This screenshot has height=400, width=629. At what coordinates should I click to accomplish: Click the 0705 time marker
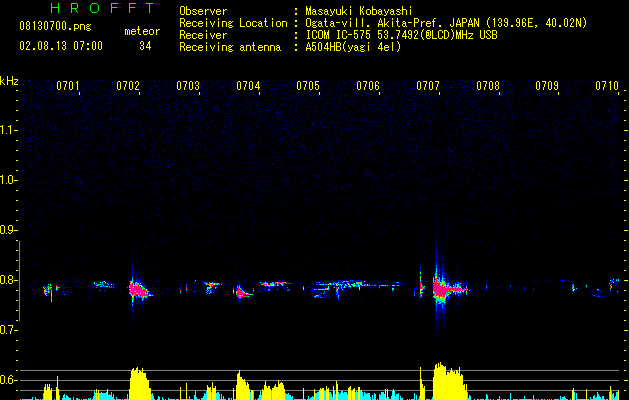click(308, 86)
